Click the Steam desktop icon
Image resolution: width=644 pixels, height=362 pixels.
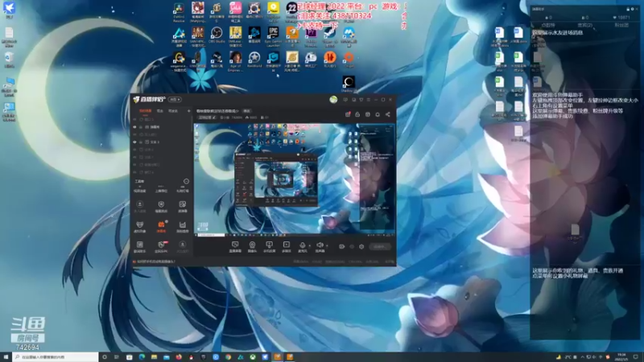click(329, 36)
